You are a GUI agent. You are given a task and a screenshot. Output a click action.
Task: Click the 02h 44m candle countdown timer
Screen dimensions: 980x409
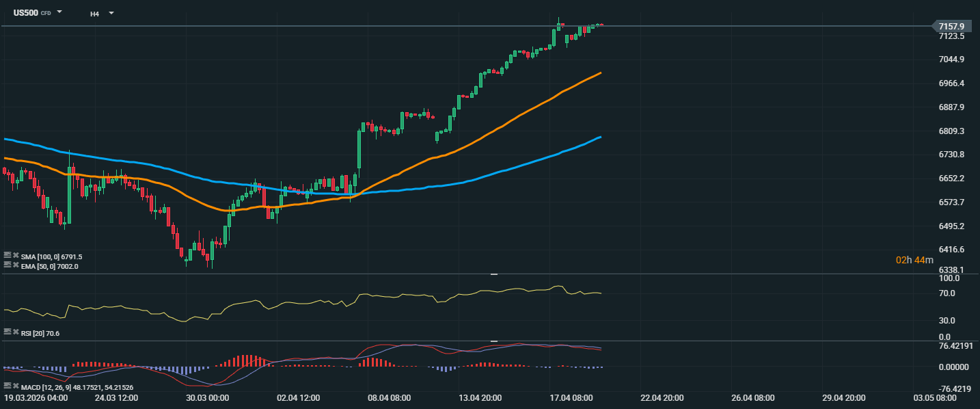coord(914,260)
